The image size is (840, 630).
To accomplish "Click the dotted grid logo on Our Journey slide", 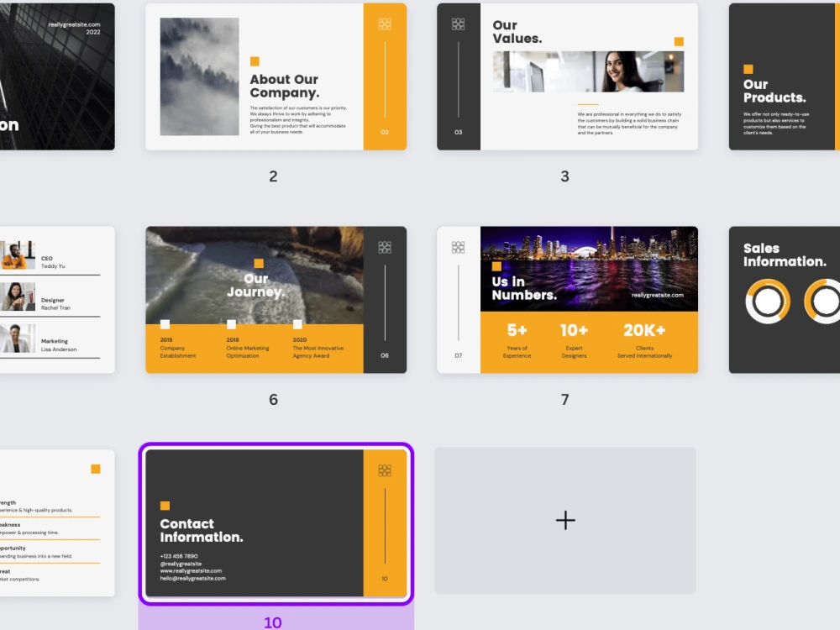I will click(x=385, y=247).
